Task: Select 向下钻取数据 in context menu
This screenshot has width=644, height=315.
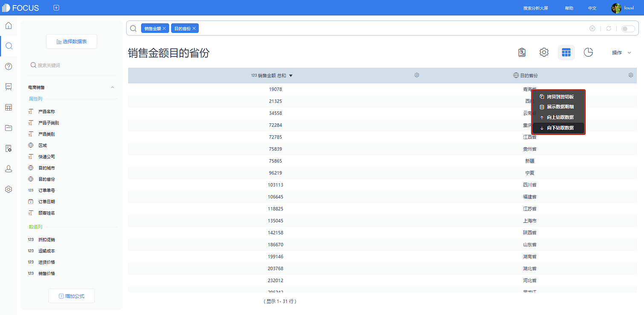Action: point(558,128)
